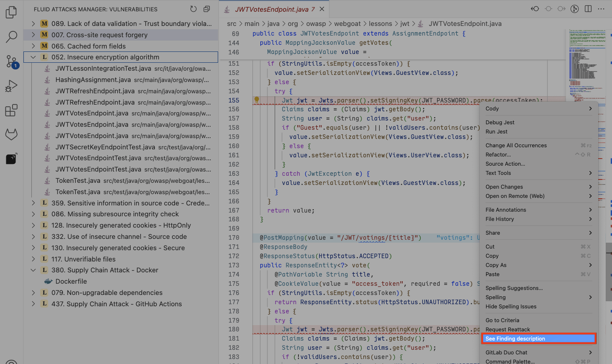612x364 pixels.
Task: Collapse all items in the vulnerabilities panel
Action: (x=206, y=9)
